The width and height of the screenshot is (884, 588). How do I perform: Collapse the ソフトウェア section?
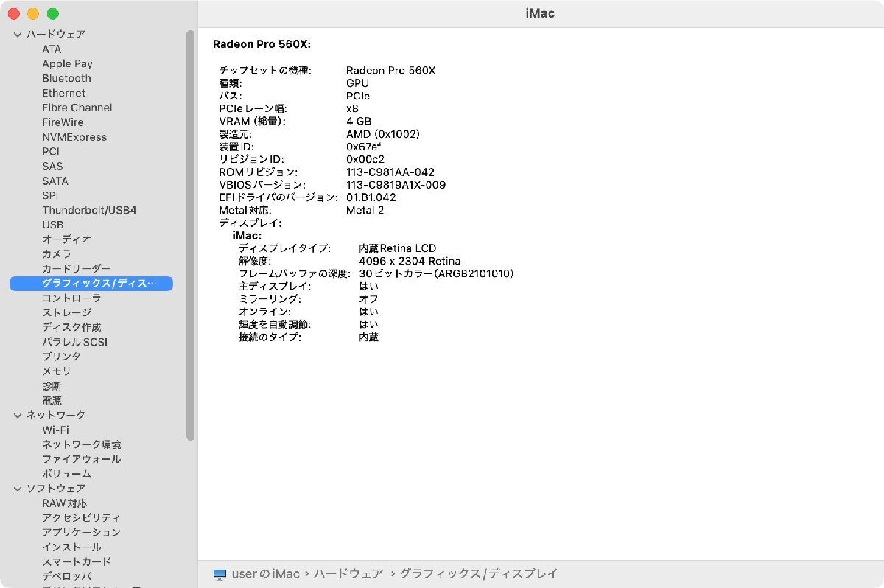coord(18,489)
